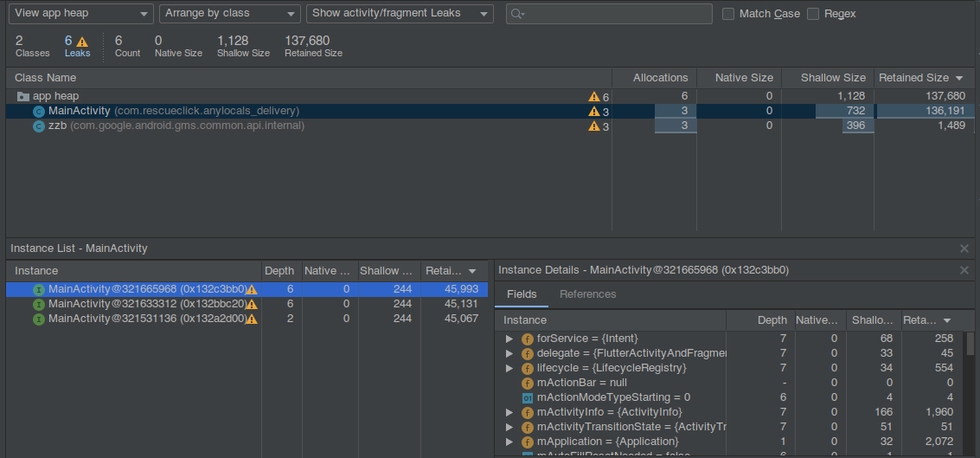Close the Instance List panel

(964, 248)
